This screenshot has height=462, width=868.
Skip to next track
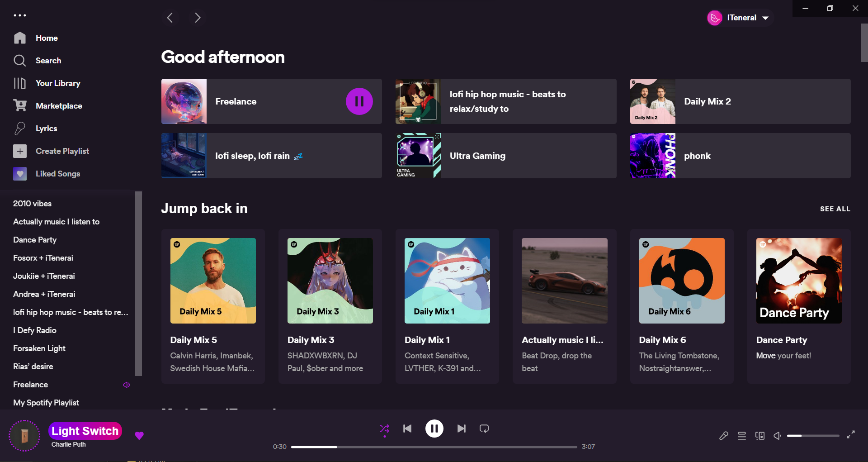pos(461,429)
